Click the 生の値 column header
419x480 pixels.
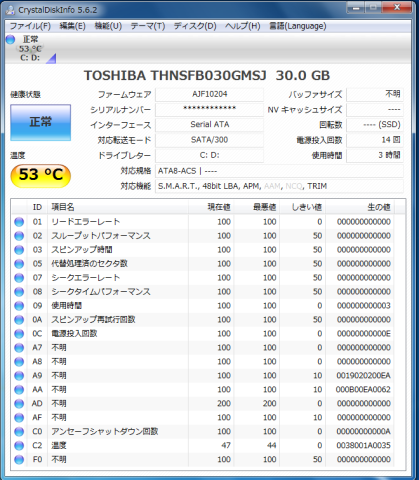[x=360, y=207]
